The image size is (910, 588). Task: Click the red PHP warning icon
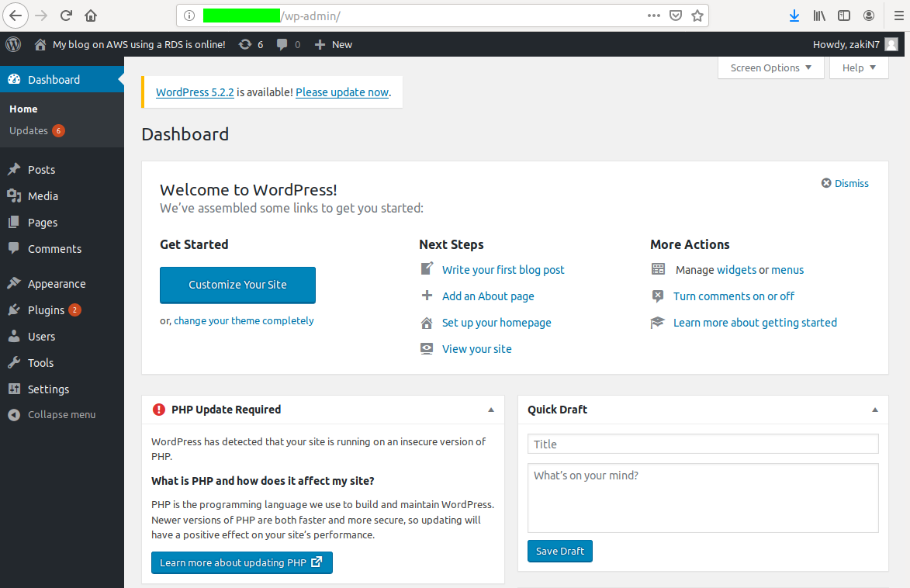(x=158, y=410)
